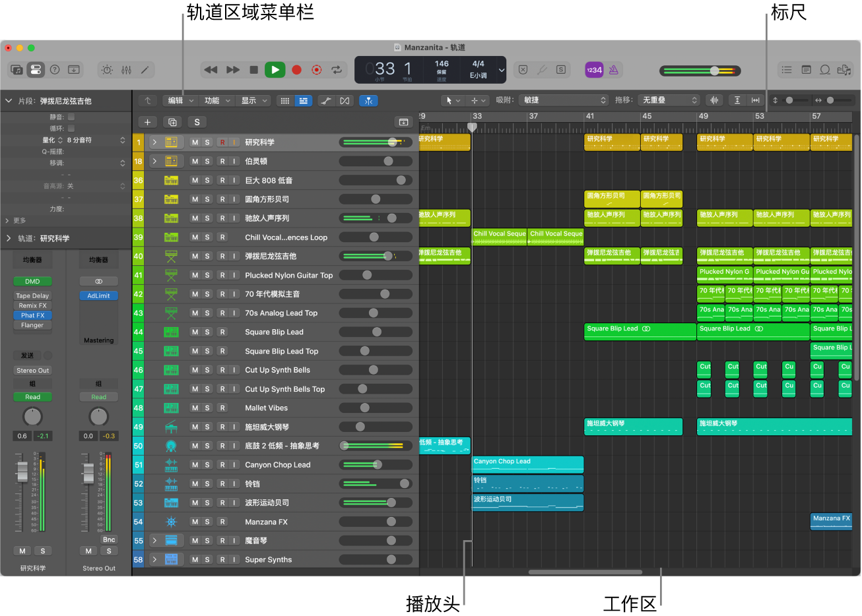Toggle the Cycle loop button
This screenshot has height=616, width=862.
point(337,69)
